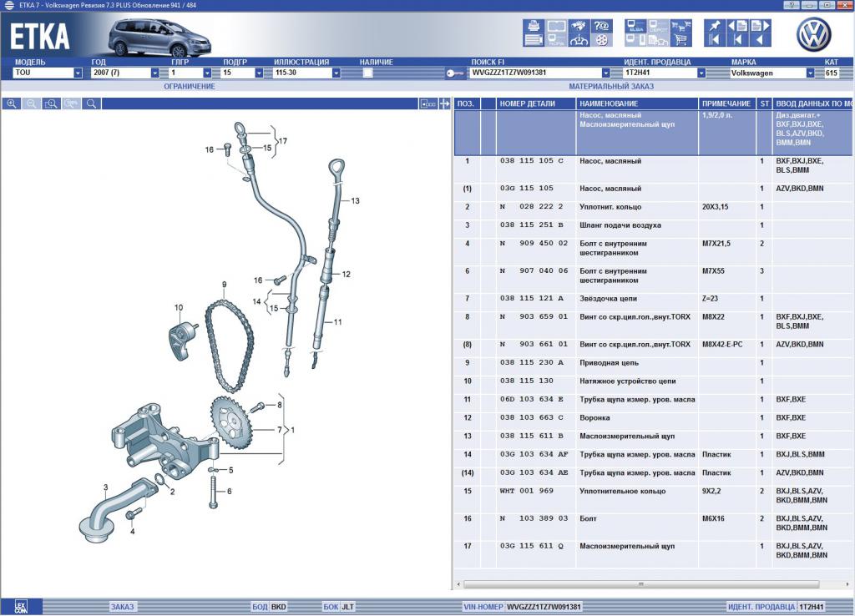855x616 pixels.
Task: Open the film reel icon
Action: (601, 40)
